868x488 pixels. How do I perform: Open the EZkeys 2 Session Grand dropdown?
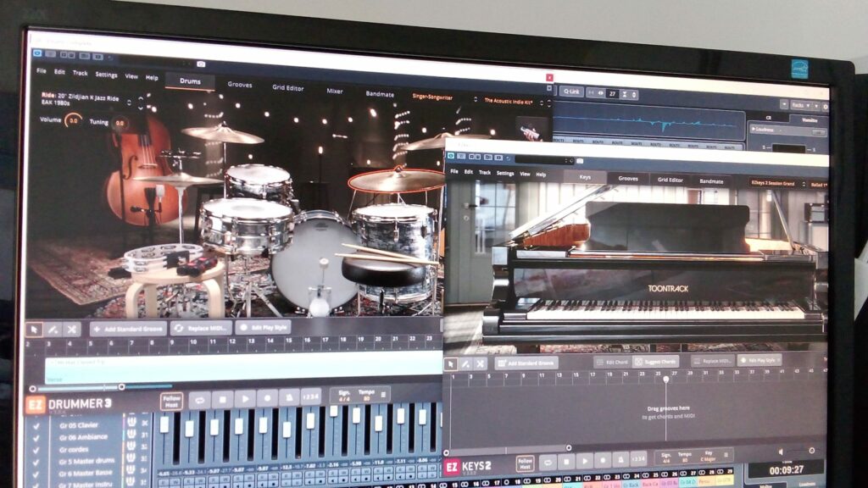(776, 183)
